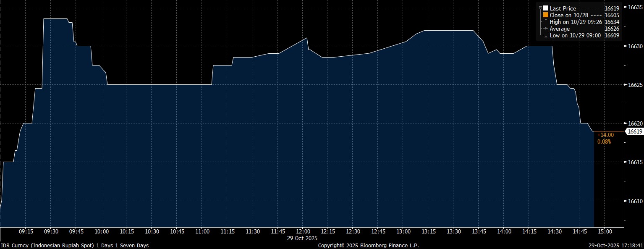The height and width of the screenshot is (249, 644).
Task: Click the Average line marker icon
Action: (x=546, y=29)
